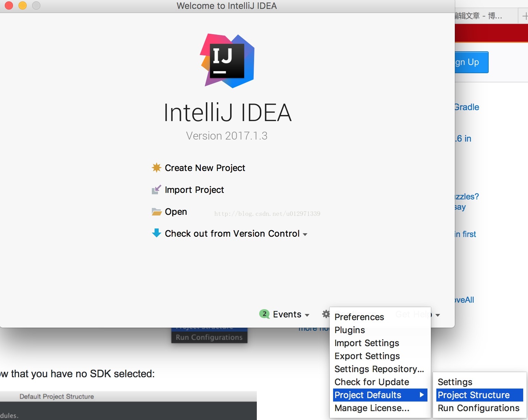Choose Run Configurations in submenu

[479, 408]
